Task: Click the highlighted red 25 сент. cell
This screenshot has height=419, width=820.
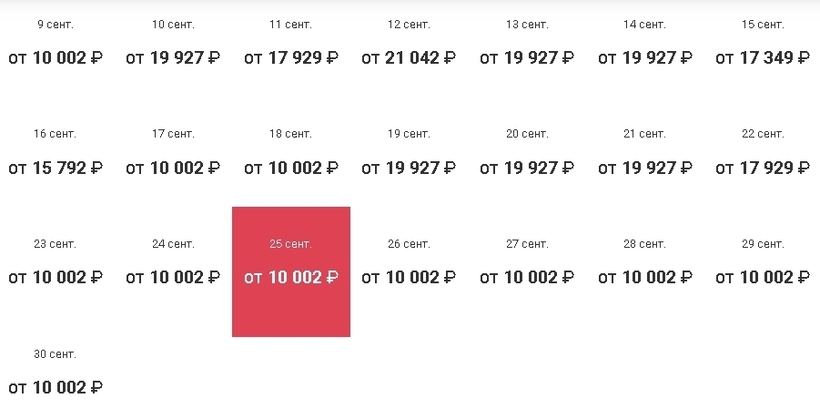Action: [x=291, y=271]
